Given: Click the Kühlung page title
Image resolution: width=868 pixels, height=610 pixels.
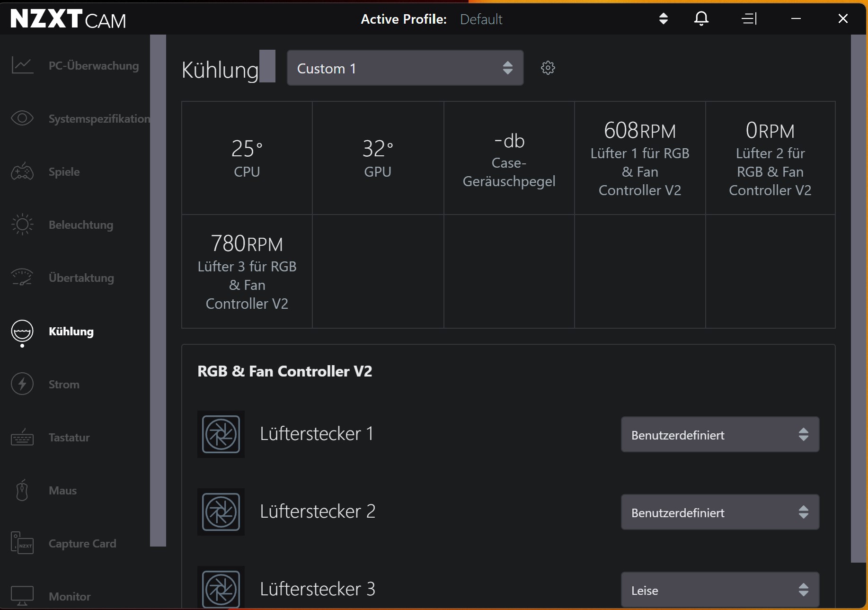Looking at the screenshot, I should point(220,70).
